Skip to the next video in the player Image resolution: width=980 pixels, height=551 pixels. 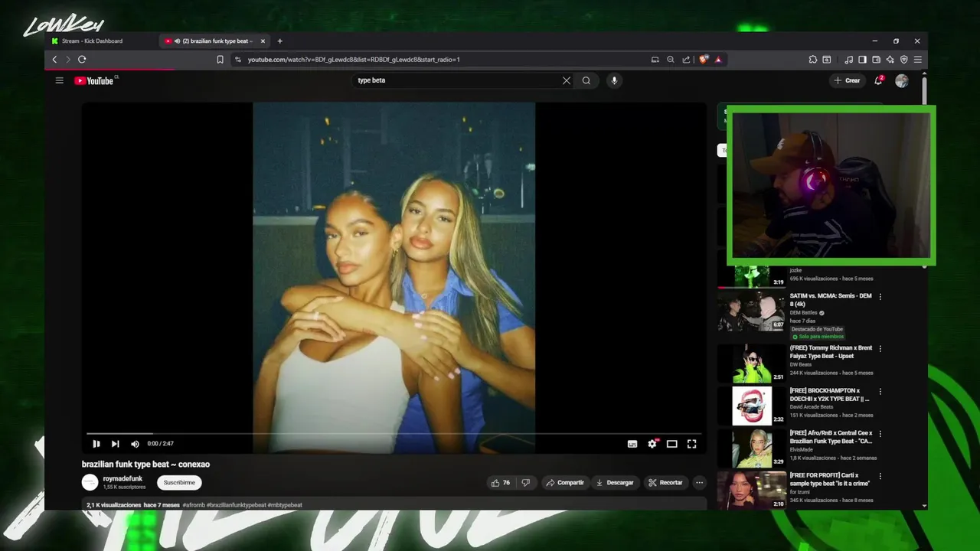115,444
